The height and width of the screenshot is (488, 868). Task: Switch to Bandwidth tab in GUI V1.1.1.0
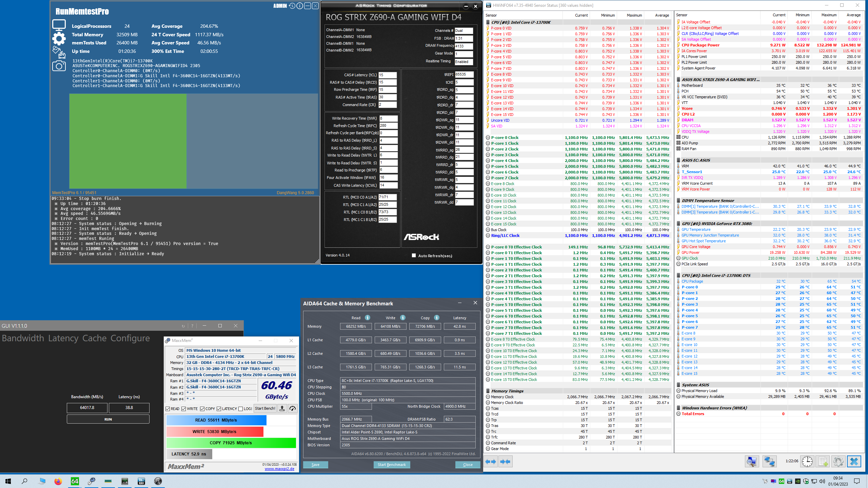coord(23,338)
